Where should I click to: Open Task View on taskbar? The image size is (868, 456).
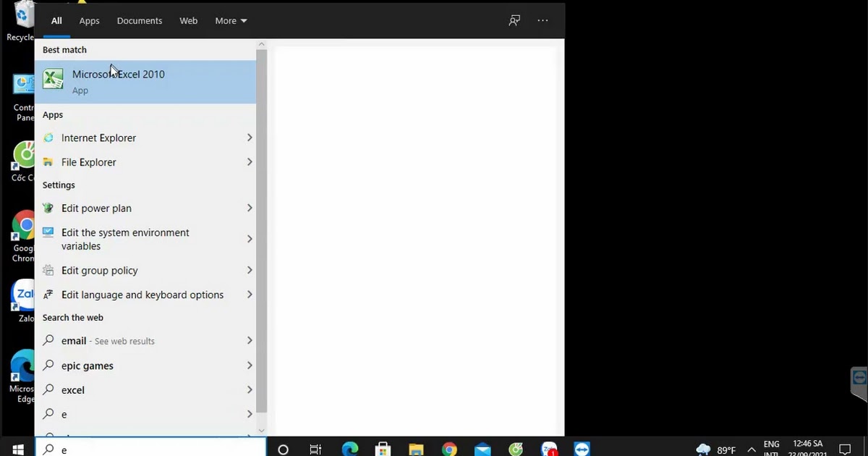pos(315,449)
